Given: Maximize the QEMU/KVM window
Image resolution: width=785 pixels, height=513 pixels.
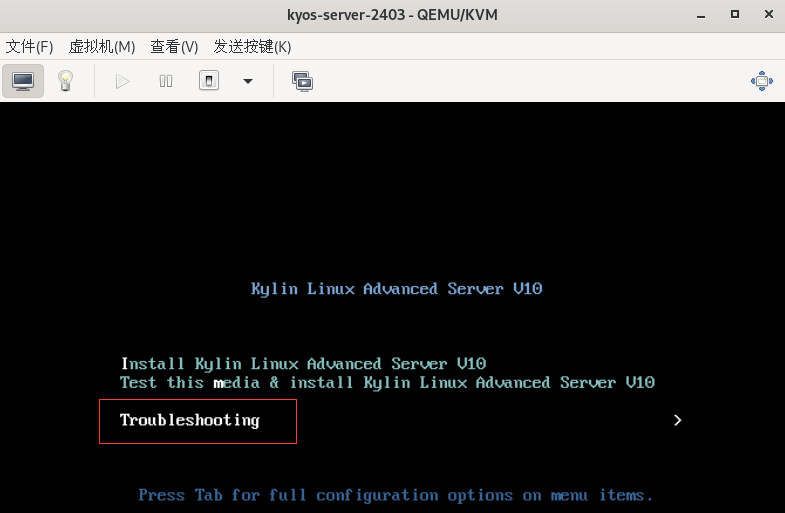Looking at the screenshot, I should 734,15.
